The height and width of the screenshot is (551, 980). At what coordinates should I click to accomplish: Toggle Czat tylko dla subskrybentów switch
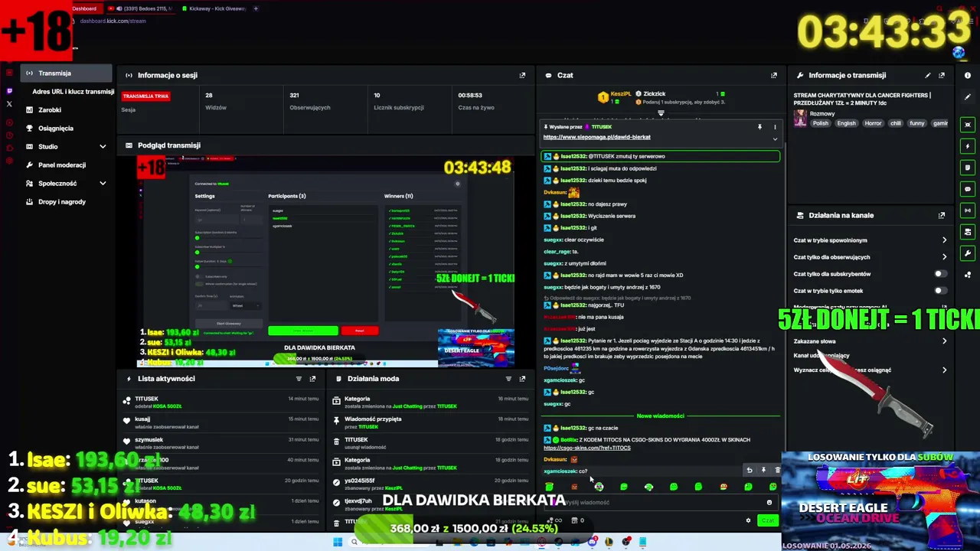(940, 274)
